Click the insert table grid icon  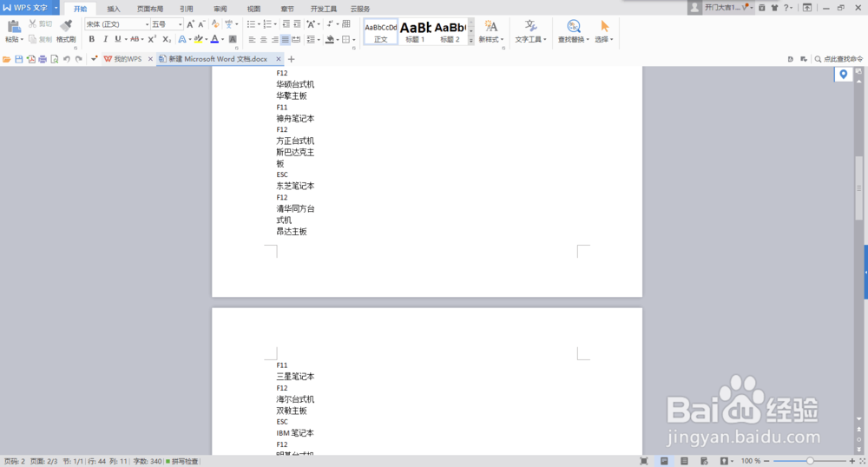pyautogui.click(x=346, y=23)
